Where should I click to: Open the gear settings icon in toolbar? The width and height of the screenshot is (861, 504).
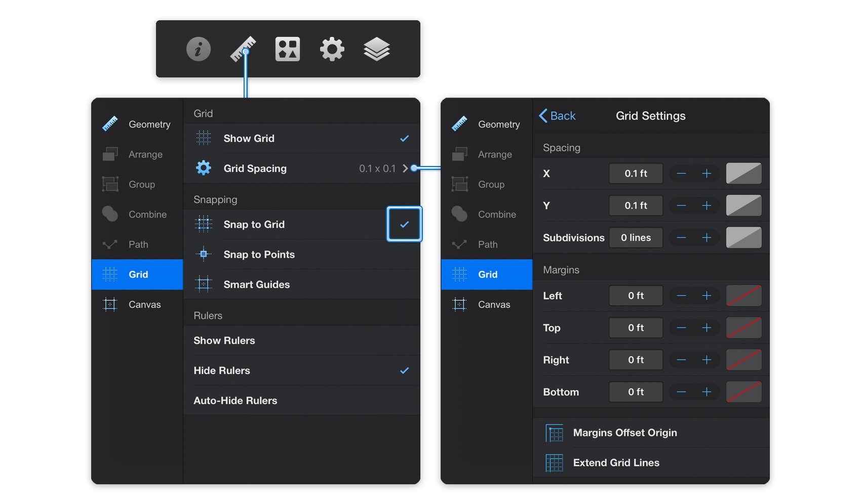pyautogui.click(x=332, y=49)
